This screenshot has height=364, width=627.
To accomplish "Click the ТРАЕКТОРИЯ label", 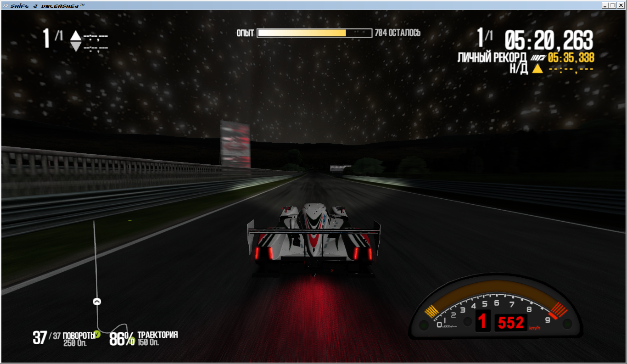I will 157,335.
